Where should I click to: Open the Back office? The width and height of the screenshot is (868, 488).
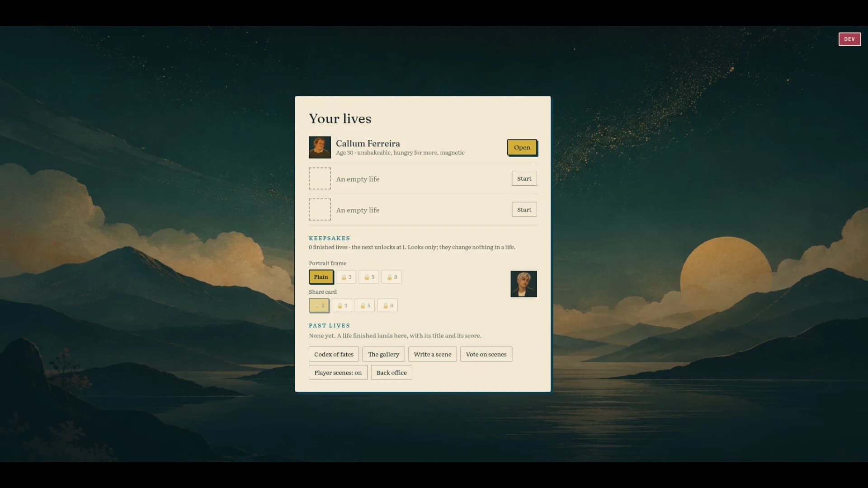pyautogui.click(x=392, y=373)
